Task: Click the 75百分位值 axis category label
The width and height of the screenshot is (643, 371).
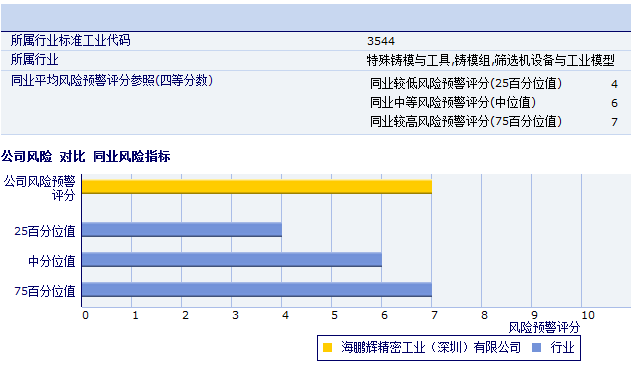Action: pos(45,291)
